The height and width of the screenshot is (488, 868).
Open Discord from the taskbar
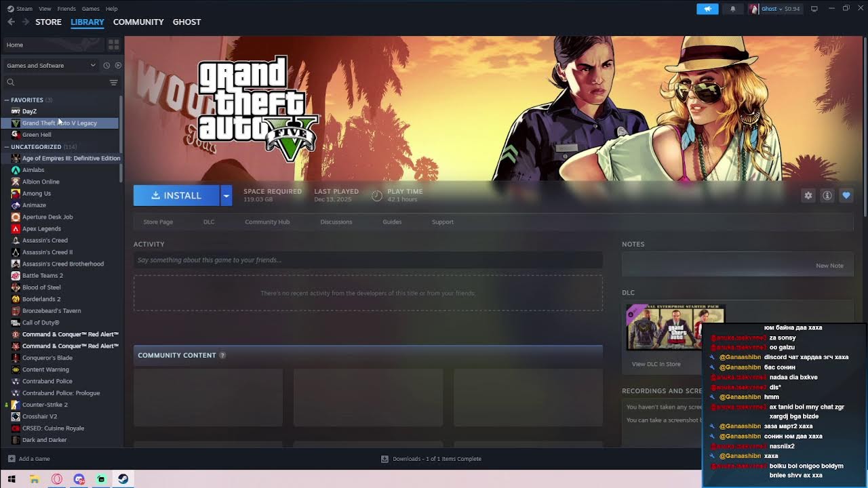point(79,479)
